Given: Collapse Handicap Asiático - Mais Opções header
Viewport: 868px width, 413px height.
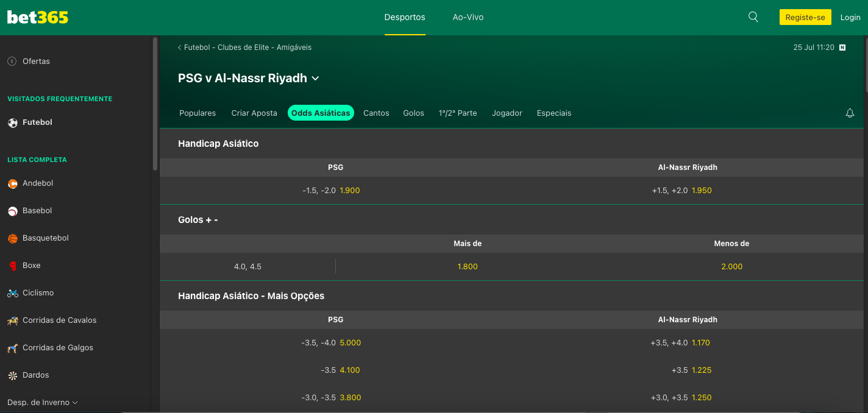Looking at the screenshot, I should pyautogui.click(x=511, y=296).
